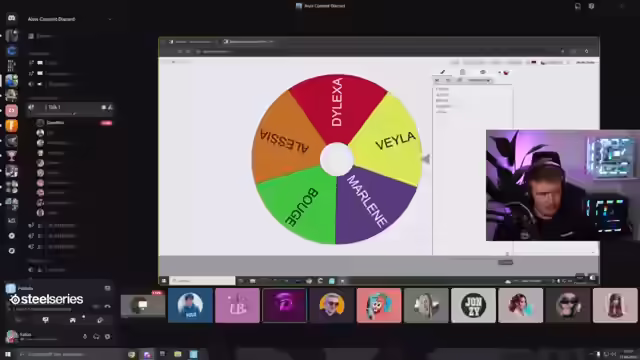Screen dimensions: 640x360
Task: Open user settings gear icon
Action: click(x=107, y=337)
